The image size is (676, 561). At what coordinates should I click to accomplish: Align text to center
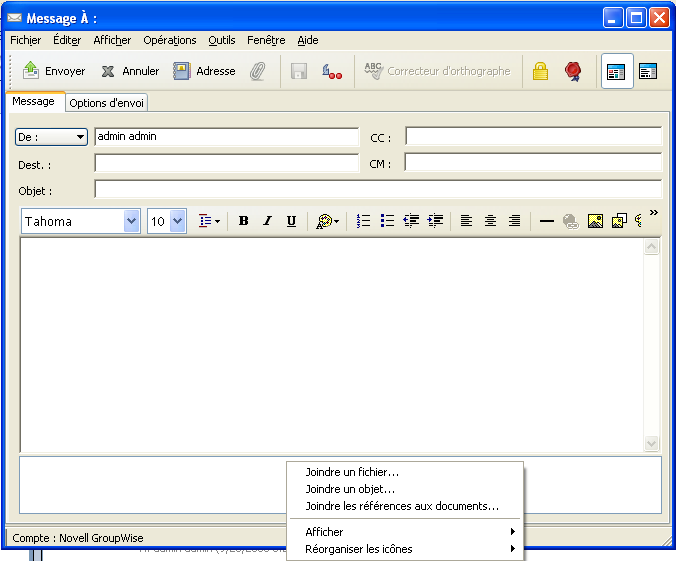[x=490, y=221]
